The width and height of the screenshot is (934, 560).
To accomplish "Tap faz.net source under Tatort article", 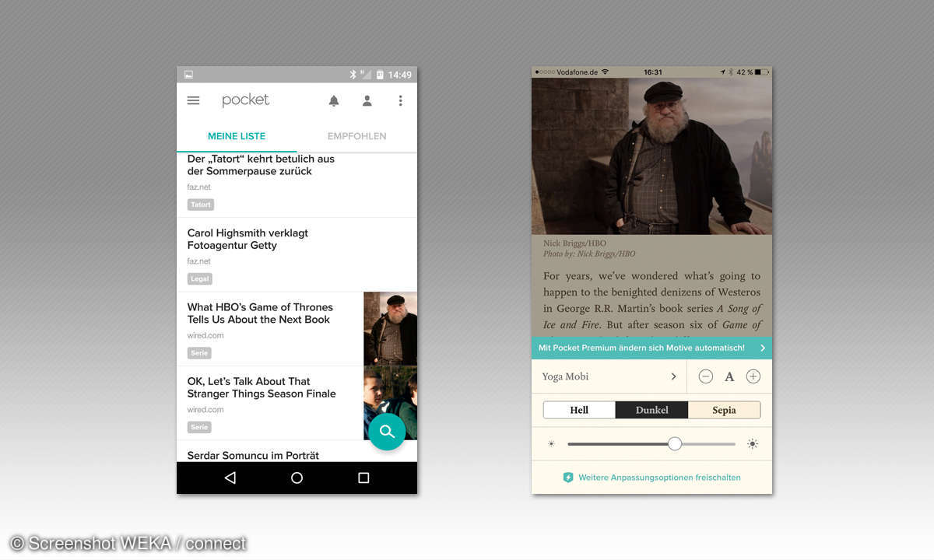I will click(199, 187).
